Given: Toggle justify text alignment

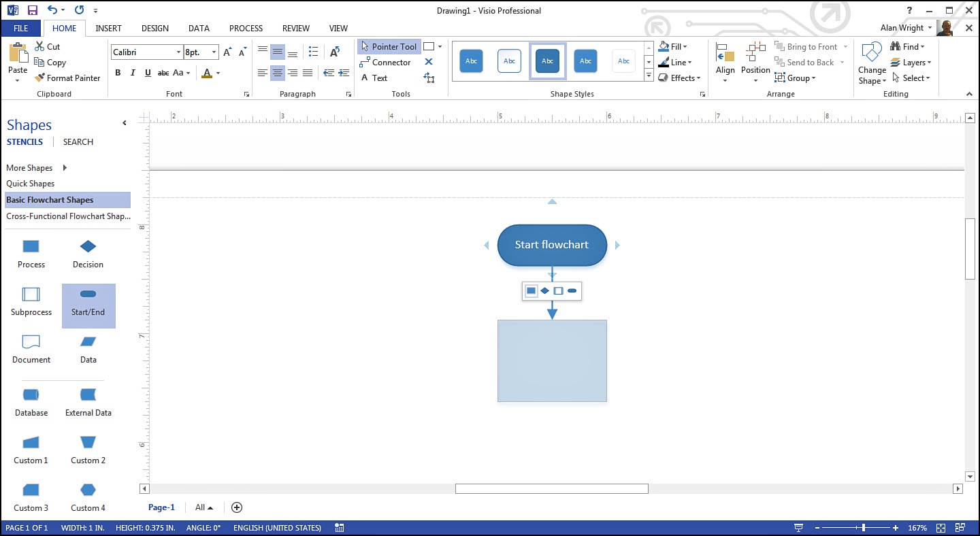Looking at the screenshot, I should (x=308, y=73).
